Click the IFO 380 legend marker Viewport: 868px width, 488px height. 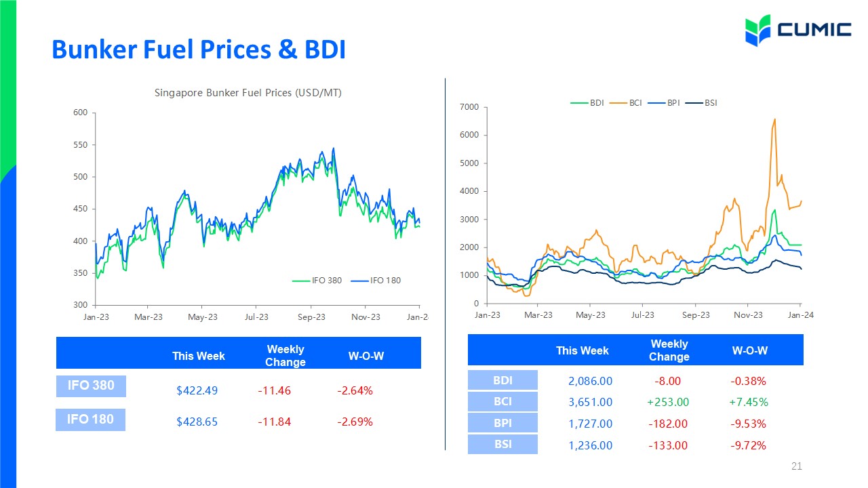(301, 280)
